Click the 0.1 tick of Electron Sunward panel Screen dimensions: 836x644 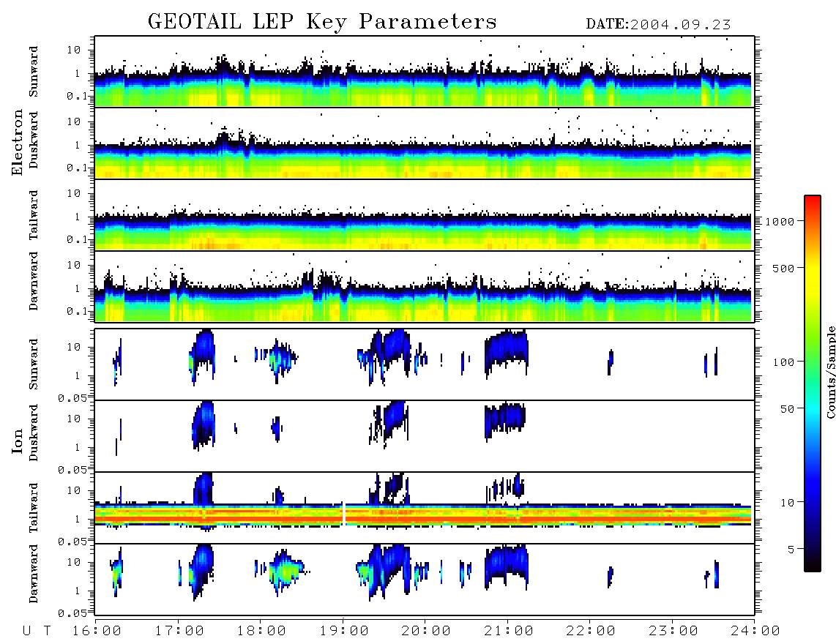pyautogui.click(x=77, y=96)
